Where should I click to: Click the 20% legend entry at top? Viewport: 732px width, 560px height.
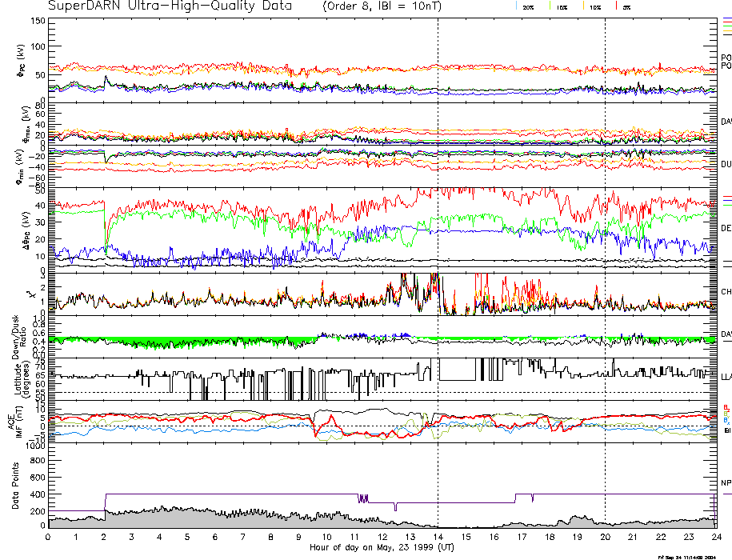point(528,6)
